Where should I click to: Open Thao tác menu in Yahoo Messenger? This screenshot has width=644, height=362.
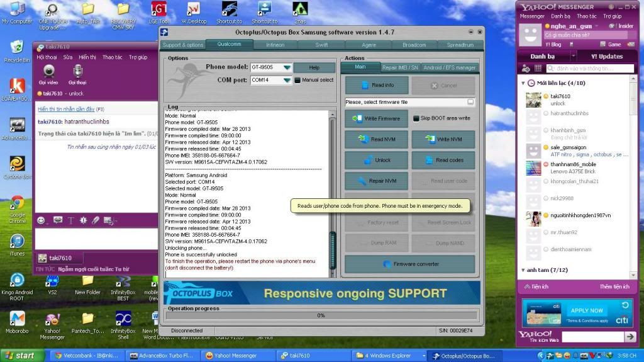[x=587, y=16]
